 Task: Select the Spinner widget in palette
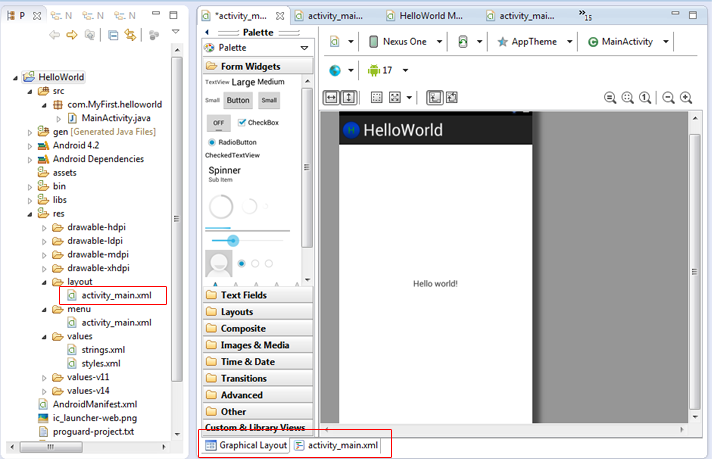point(224,173)
